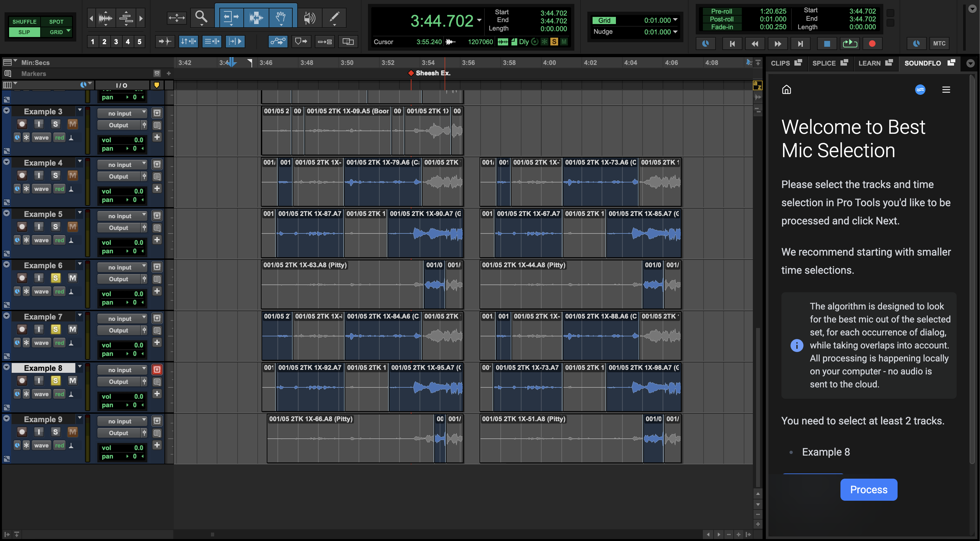Solo the Example 4 track
This screenshot has height=541, width=980.
coord(55,175)
